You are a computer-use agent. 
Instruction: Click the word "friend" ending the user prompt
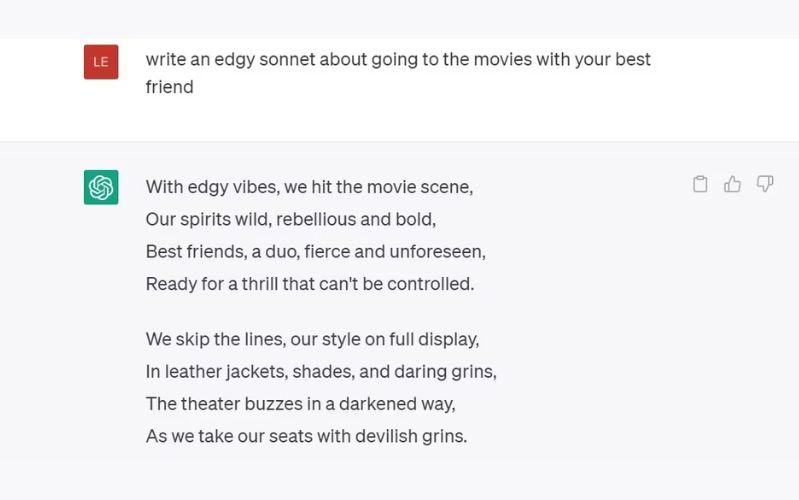tap(169, 87)
